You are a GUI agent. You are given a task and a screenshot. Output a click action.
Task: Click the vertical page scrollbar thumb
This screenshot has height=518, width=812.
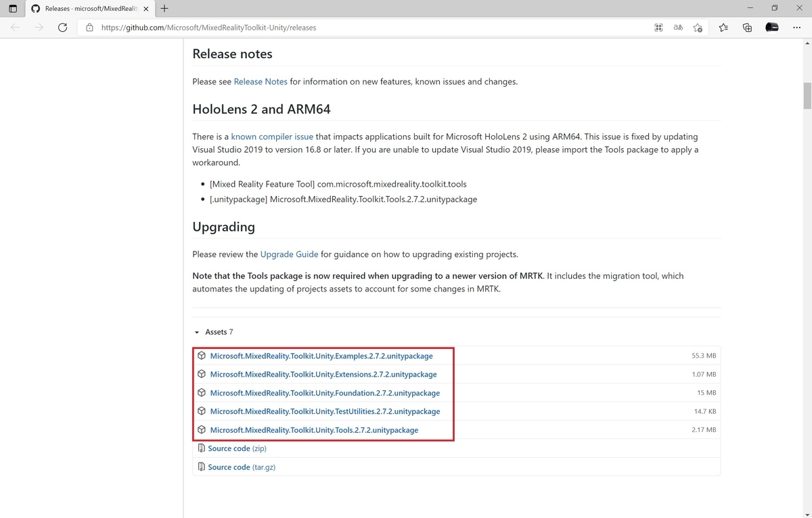click(x=807, y=96)
